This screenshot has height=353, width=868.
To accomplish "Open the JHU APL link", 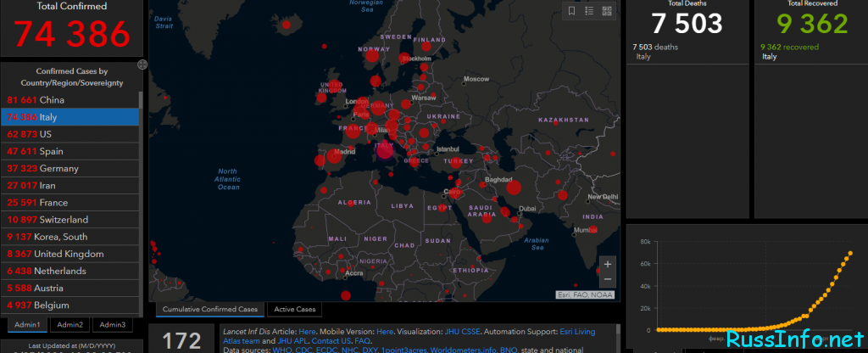I will (292, 341).
